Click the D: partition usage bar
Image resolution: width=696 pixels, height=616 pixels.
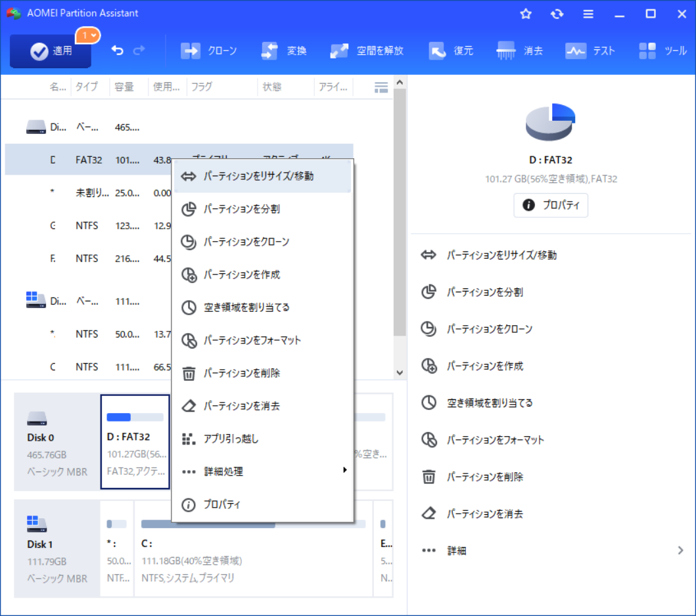[x=135, y=417]
